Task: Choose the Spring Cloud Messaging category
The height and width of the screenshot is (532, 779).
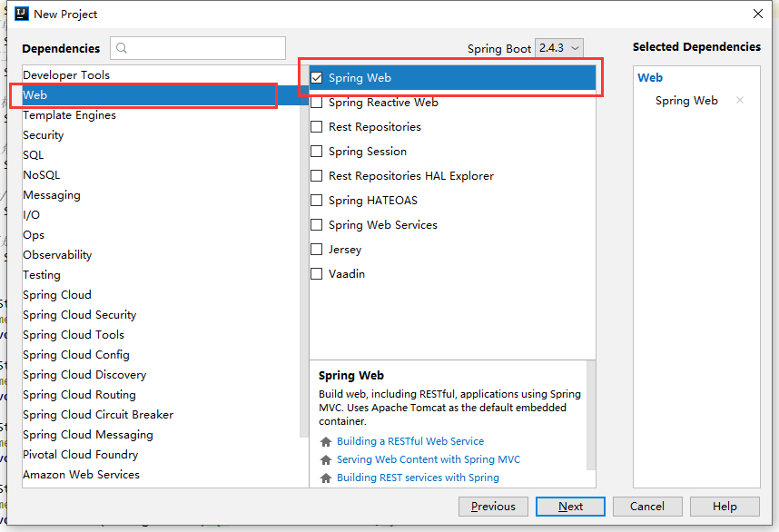Action: pos(161,435)
